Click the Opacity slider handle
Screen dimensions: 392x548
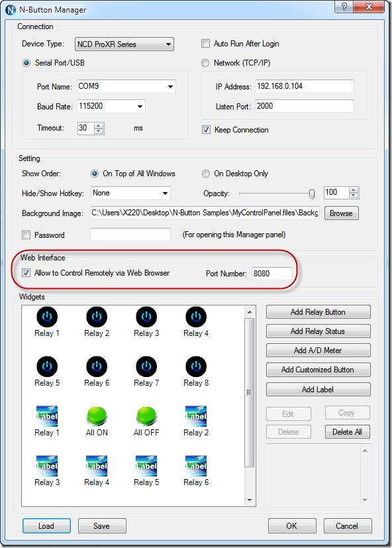tap(312, 193)
